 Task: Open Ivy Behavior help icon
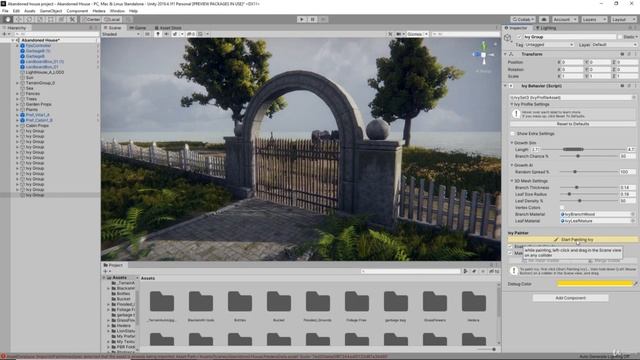(x=622, y=86)
